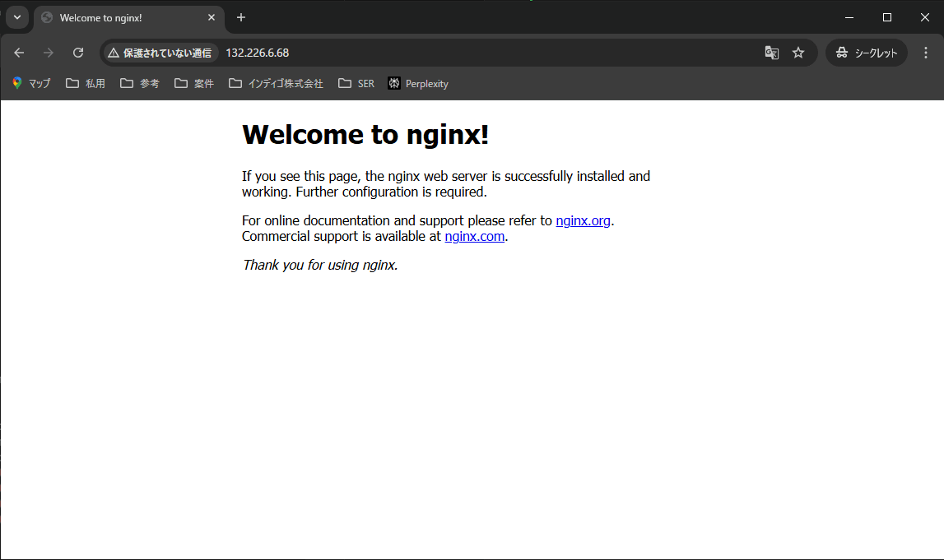Open the インディゴ株式会社 bookmark folder

pos(276,84)
